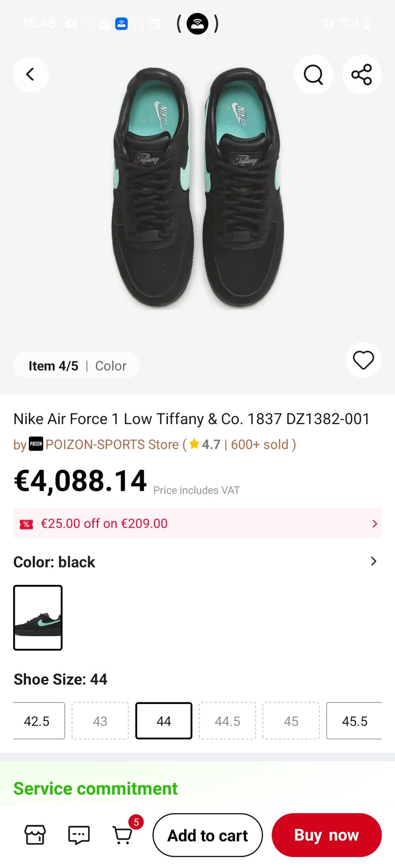The image size is (395, 868).
Task: Add item to wishlist heart
Action: [x=363, y=360]
